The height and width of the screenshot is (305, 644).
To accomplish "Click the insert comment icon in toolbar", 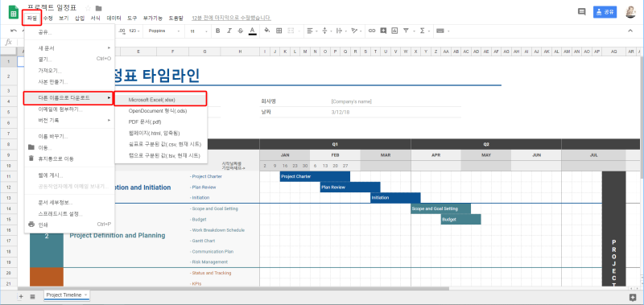I will coord(383,31).
